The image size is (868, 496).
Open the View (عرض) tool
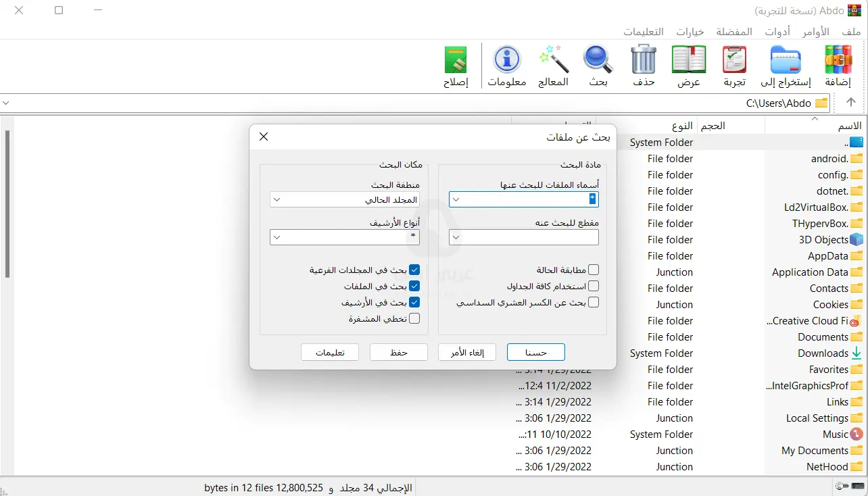click(x=688, y=64)
